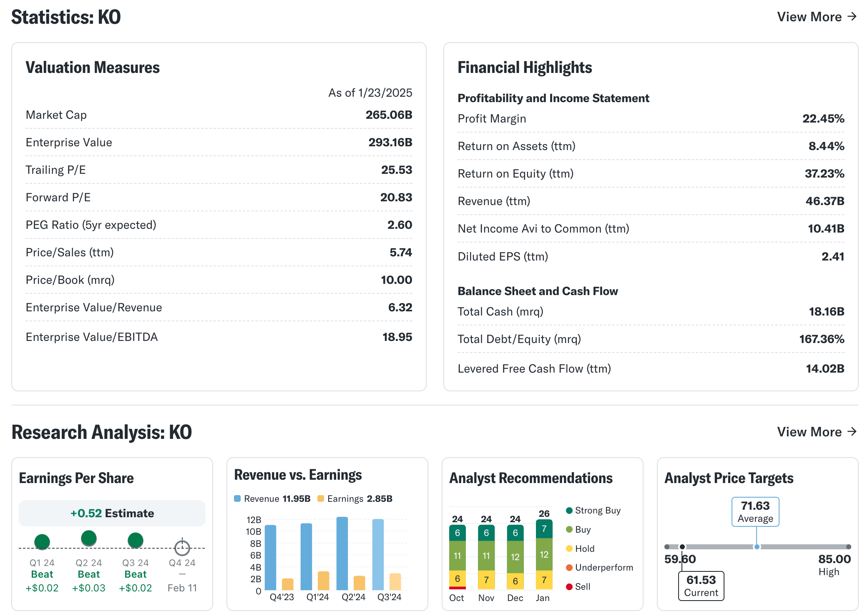The height and width of the screenshot is (616, 865).
Task: Click the Q1'24 orange earnings bar
Action: tap(323, 581)
